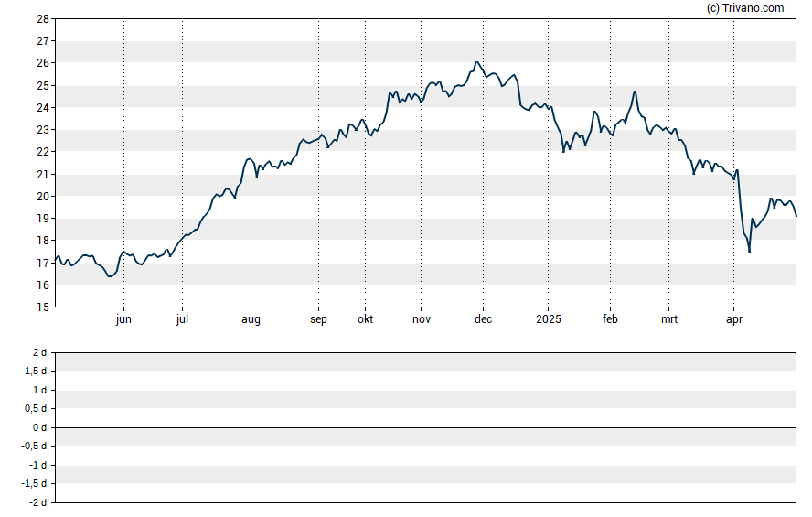Screen dimensions: 812x517
Task: Click the price axis value 18
Action: tap(43, 241)
